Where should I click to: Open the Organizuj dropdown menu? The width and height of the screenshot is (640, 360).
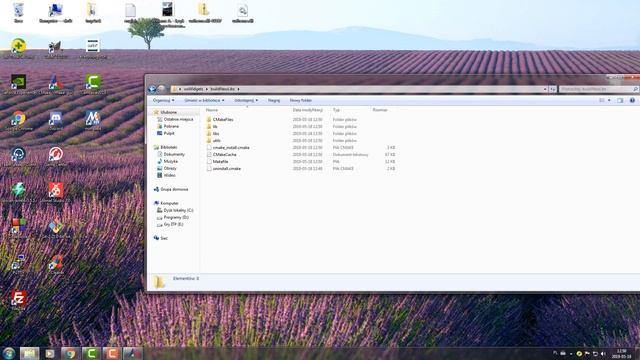163,100
